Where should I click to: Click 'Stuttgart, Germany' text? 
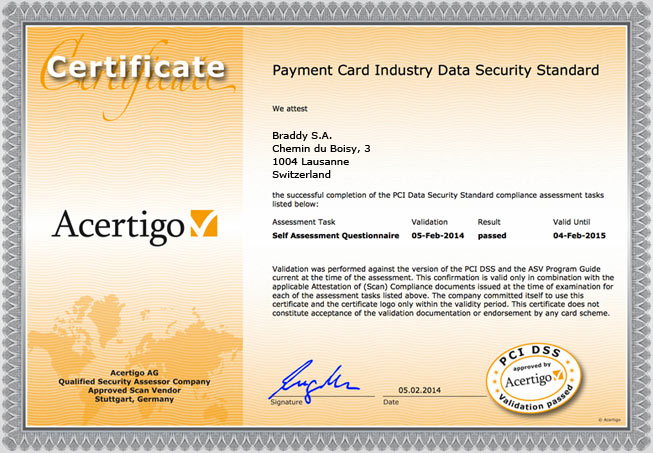[x=134, y=399]
